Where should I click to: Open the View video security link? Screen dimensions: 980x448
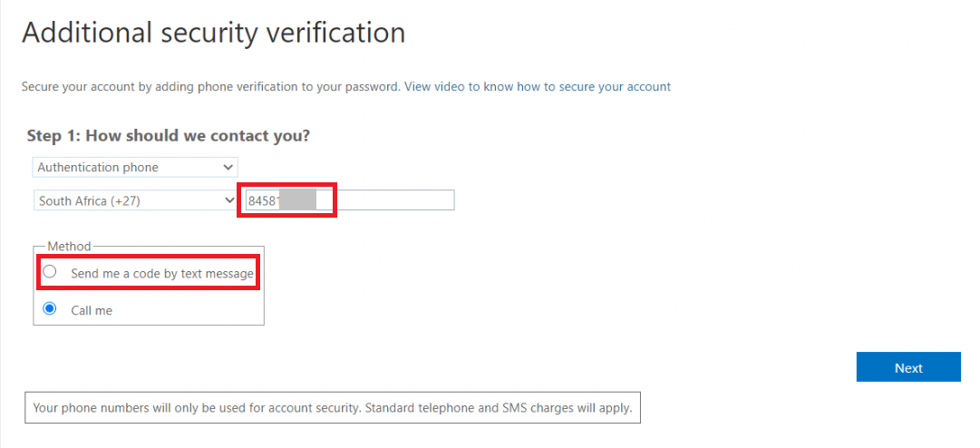coord(537,87)
